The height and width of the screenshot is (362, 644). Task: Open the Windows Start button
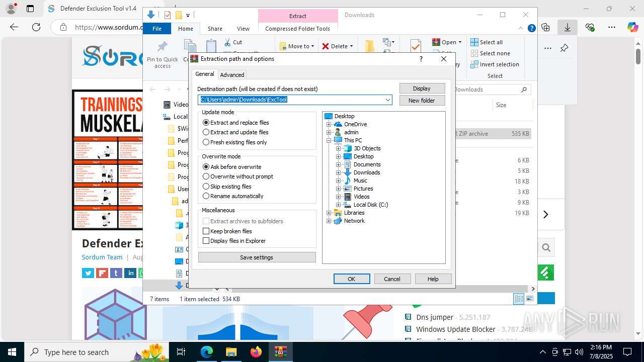pos(12,352)
